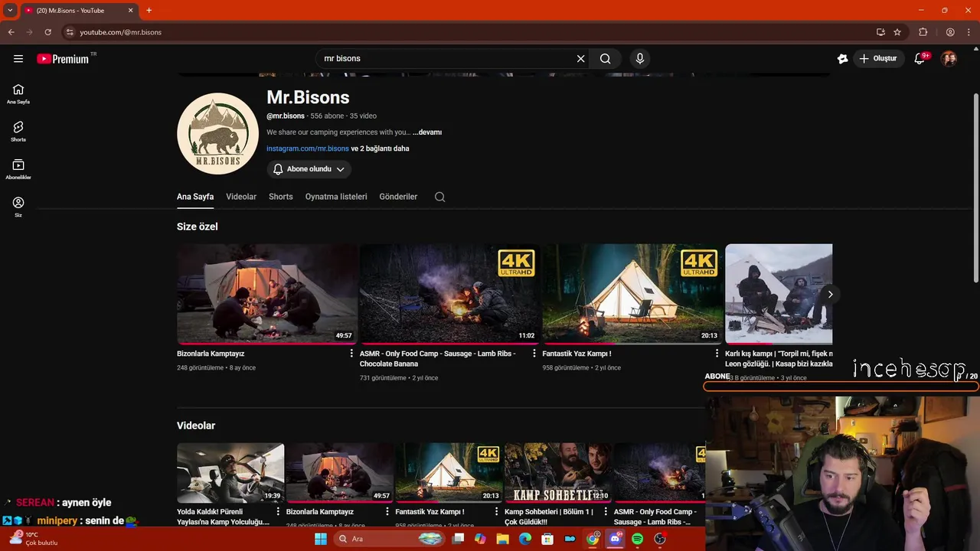The height and width of the screenshot is (551, 980).
Task: Switch to the Videolar tab
Action: click(241, 197)
